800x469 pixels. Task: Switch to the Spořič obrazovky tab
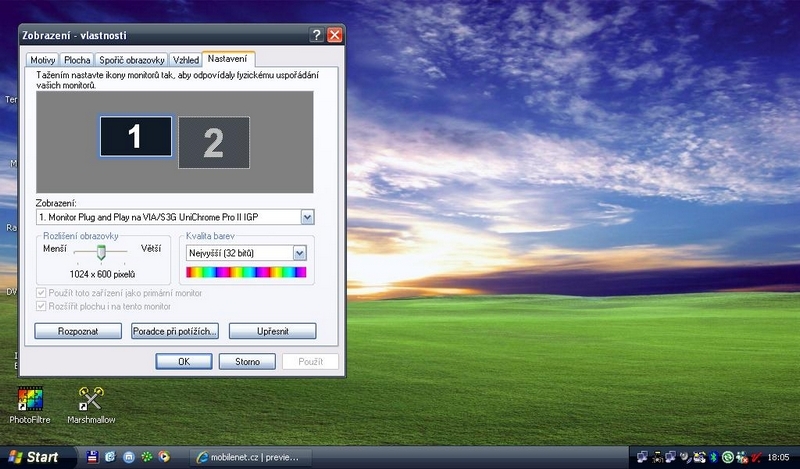tap(131, 60)
